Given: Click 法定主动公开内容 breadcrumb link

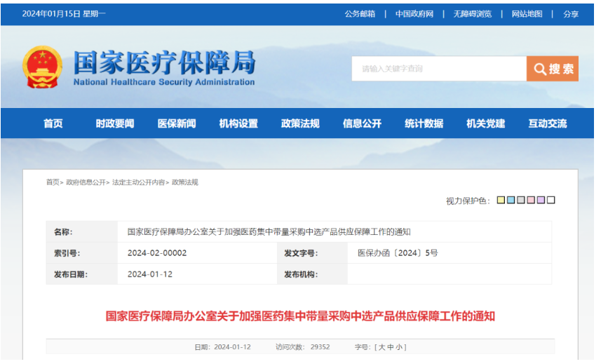Looking at the screenshot, I should click(138, 182).
